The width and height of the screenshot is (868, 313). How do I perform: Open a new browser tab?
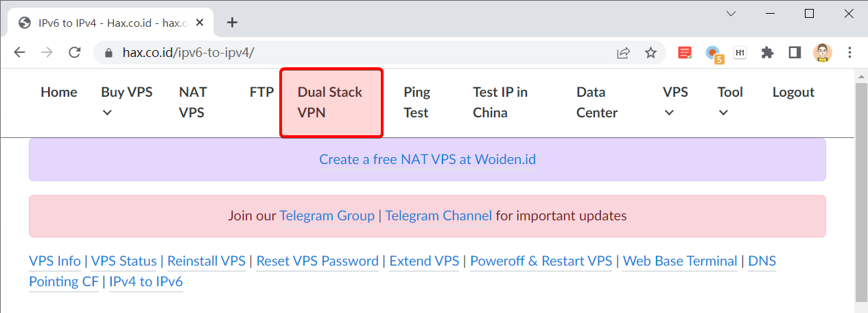(x=232, y=22)
